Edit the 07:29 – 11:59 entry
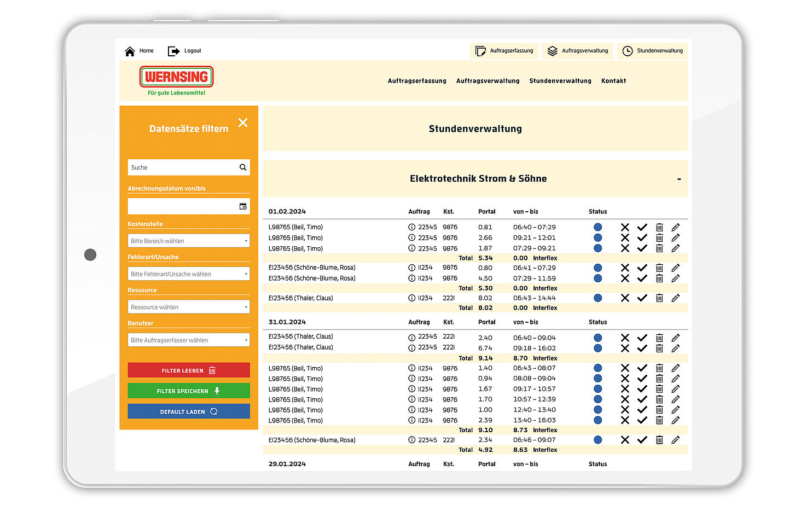 coord(676,278)
